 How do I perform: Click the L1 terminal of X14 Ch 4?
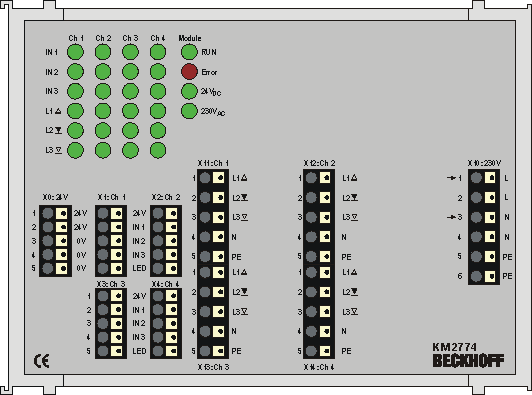319,272
